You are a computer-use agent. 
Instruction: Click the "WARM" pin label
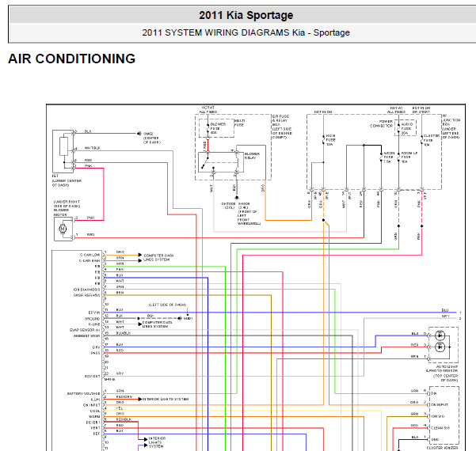click(x=94, y=417)
